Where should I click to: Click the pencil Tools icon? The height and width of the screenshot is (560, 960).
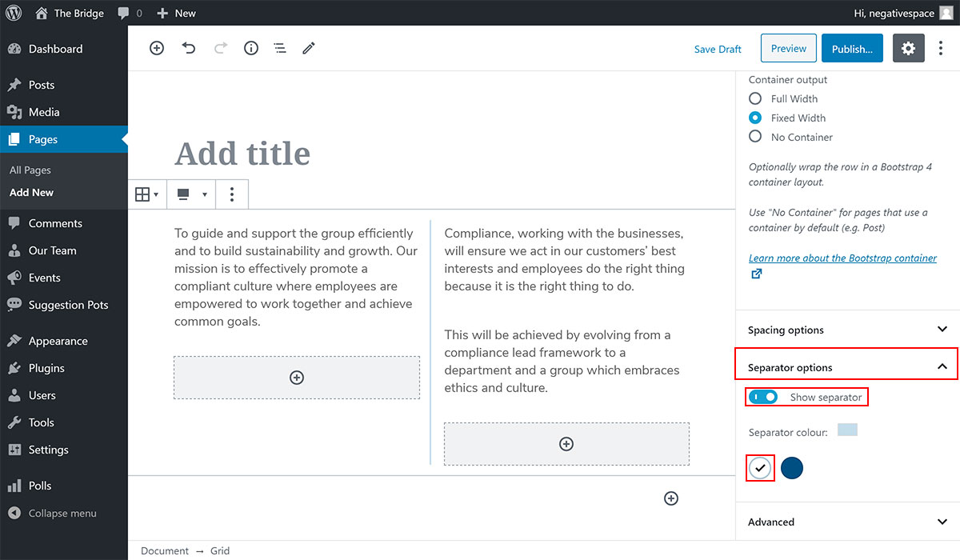pyautogui.click(x=309, y=48)
